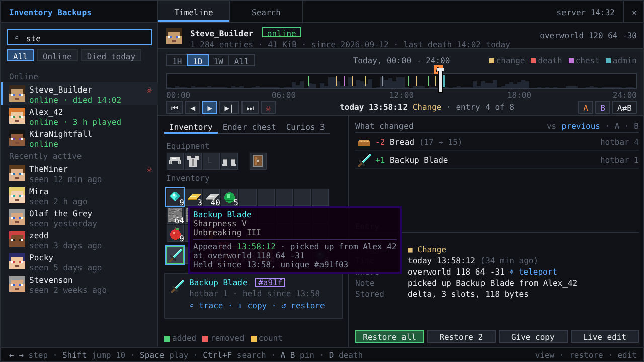Step to the previous entry

193,107
